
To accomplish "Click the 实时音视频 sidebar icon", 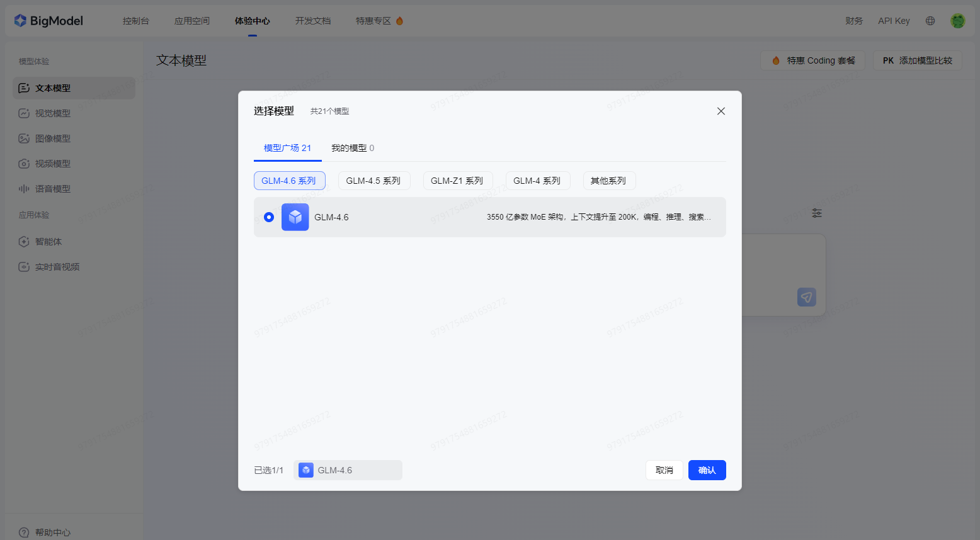I will pyautogui.click(x=24, y=267).
